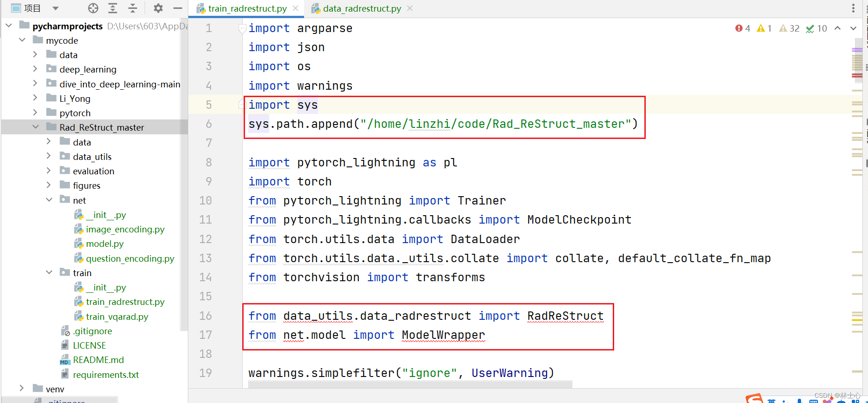Click UserWarning on line 19
This screenshot has height=403, width=868.
click(510, 373)
